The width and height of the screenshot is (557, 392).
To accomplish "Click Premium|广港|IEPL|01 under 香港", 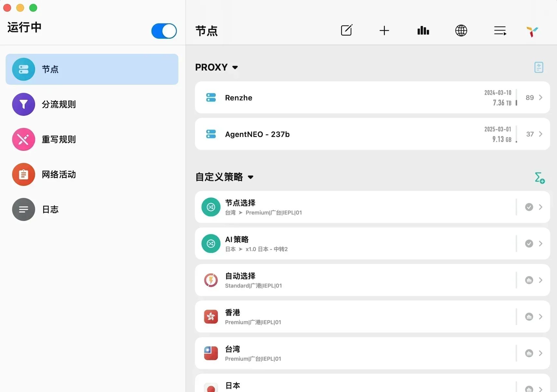I will (x=253, y=322).
